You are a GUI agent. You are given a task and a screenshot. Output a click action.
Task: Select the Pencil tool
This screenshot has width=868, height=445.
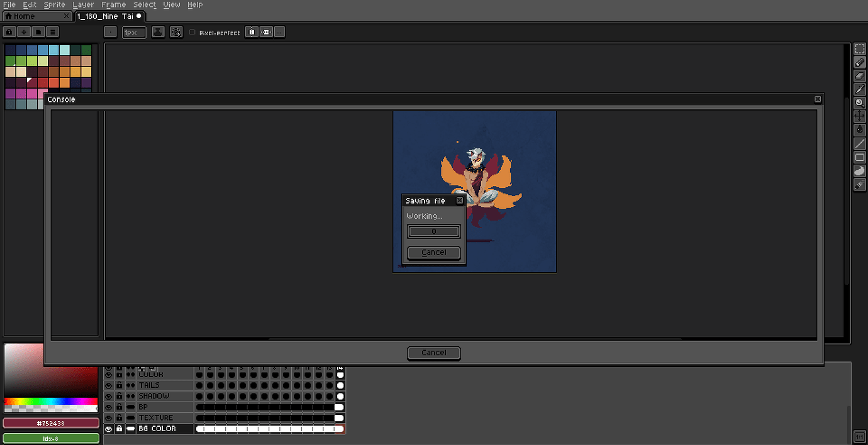click(x=860, y=63)
